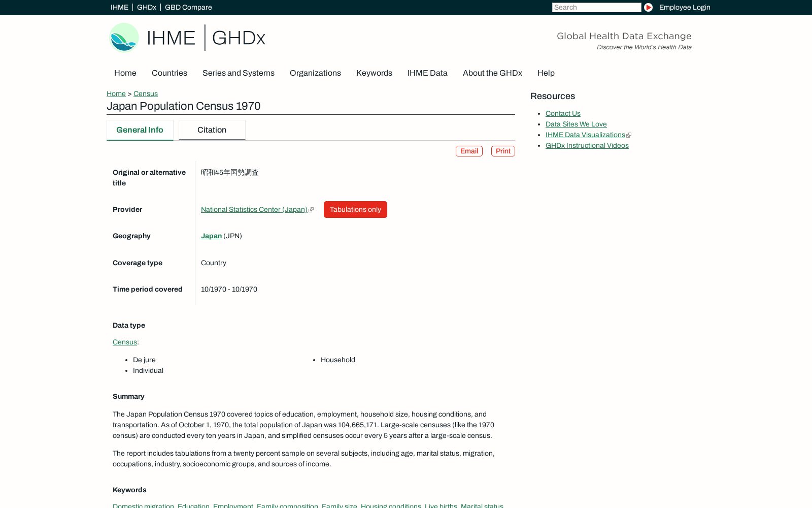Image resolution: width=812 pixels, height=508 pixels.
Task: Click the Employment keyword link
Action: [x=233, y=505]
